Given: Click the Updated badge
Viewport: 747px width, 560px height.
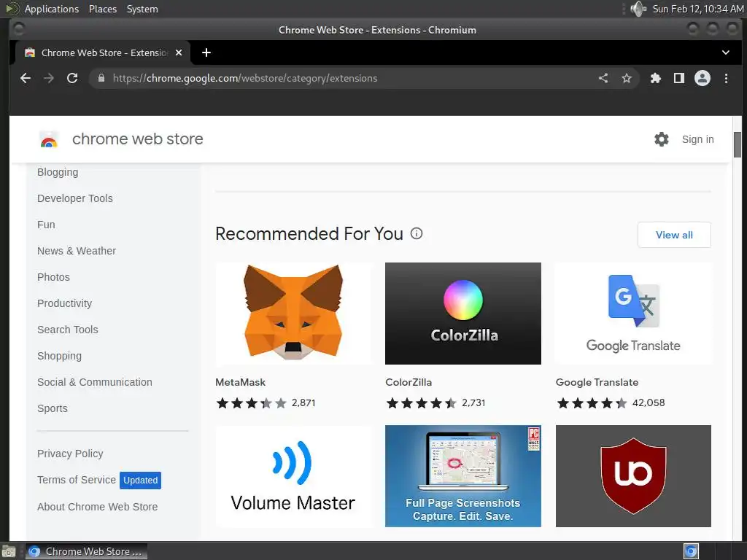Looking at the screenshot, I should (x=141, y=481).
